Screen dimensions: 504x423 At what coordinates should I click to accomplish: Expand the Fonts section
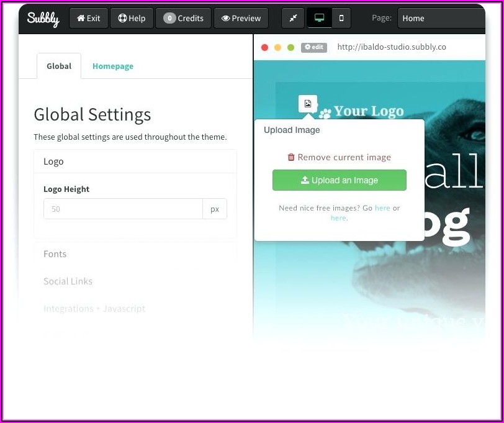pos(55,254)
